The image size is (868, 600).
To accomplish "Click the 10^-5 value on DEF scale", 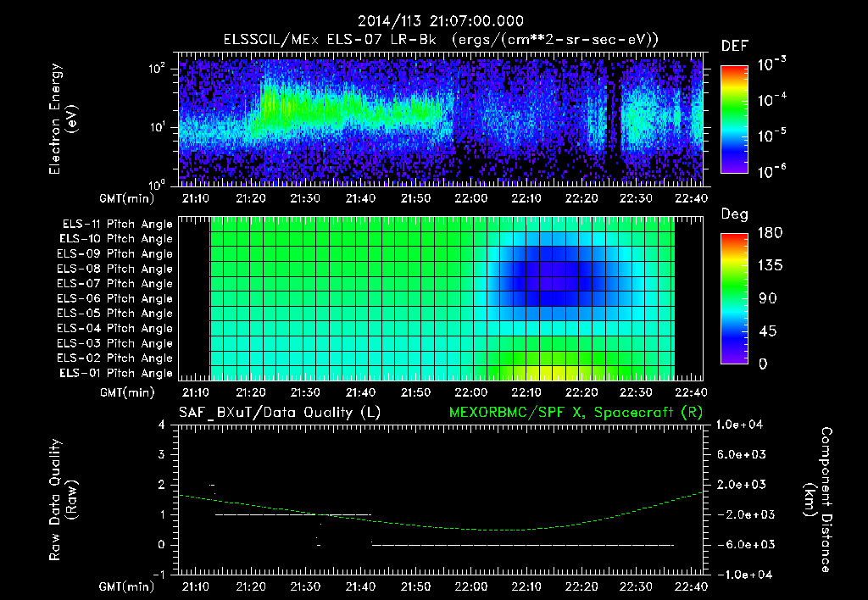I will pos(771,135).
